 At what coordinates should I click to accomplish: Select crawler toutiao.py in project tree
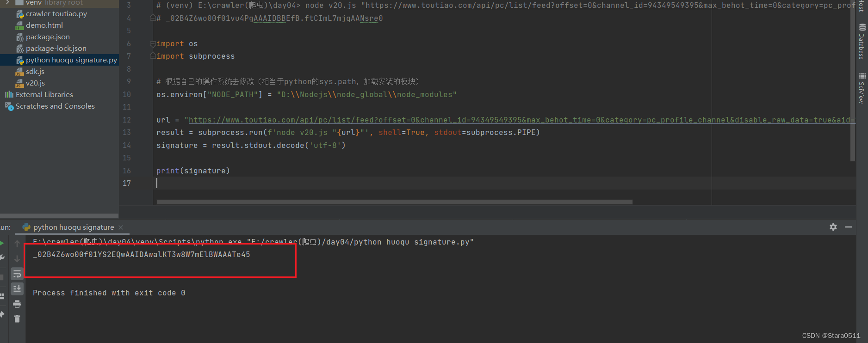(56, 14)
